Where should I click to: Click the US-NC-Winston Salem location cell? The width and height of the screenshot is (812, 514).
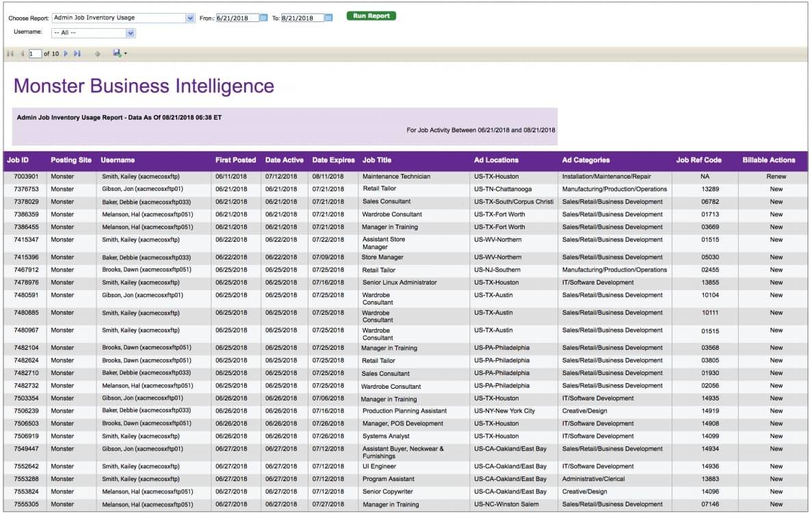click(x=506, y=504)
